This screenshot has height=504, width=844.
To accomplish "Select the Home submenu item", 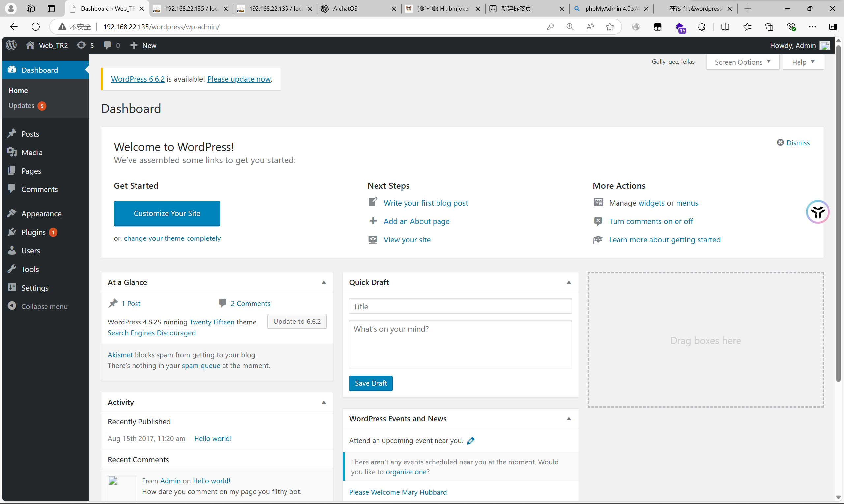I will coord(18,90).
